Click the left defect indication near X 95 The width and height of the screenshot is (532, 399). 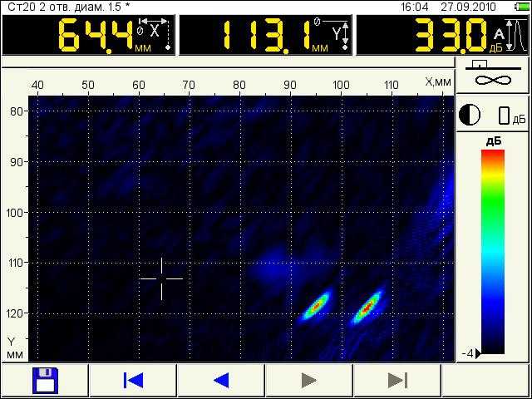pyautogui.click(x=316, y=306)
